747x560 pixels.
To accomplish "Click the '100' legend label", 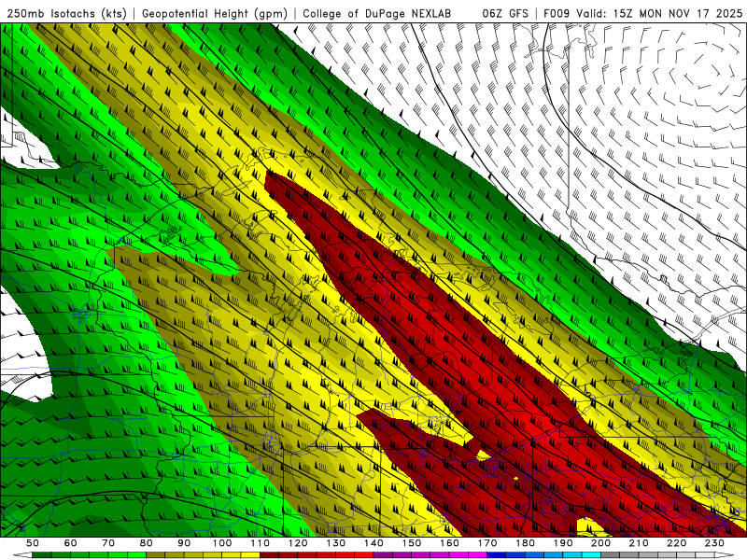I will pos(222,543).
